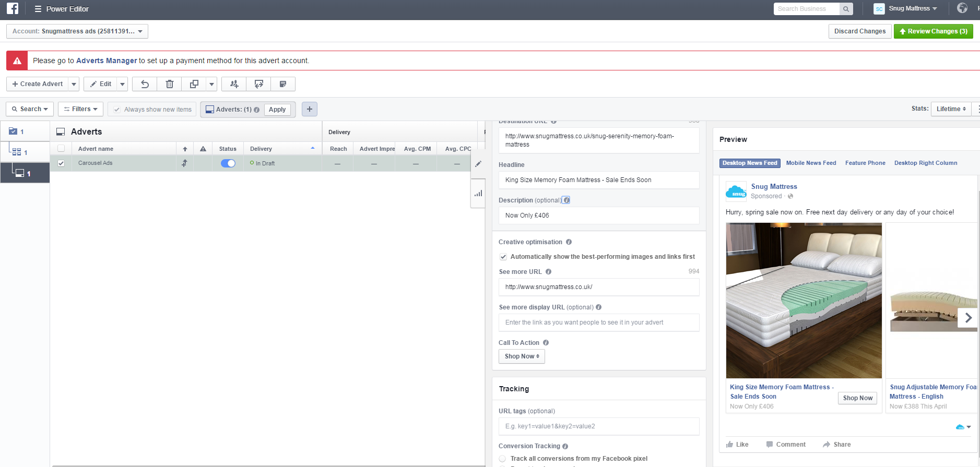Click the Edit button
Screen dimensions: 980x467
(x=100, y=84)
